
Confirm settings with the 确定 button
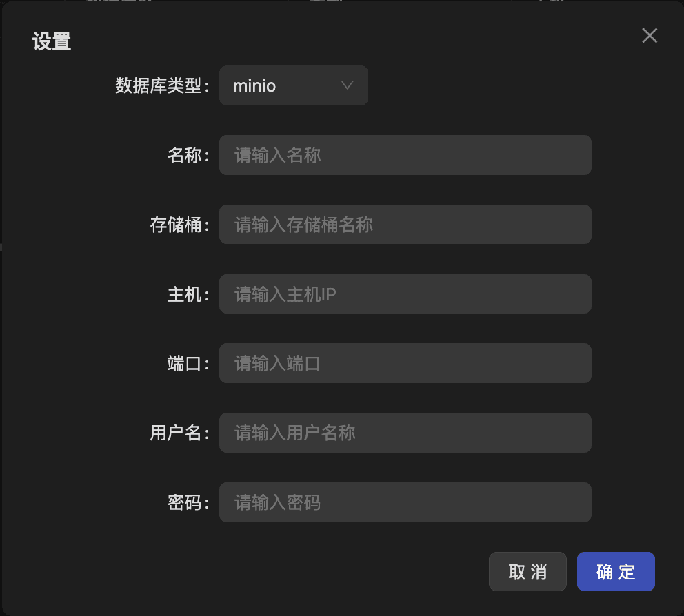(616, 572)
